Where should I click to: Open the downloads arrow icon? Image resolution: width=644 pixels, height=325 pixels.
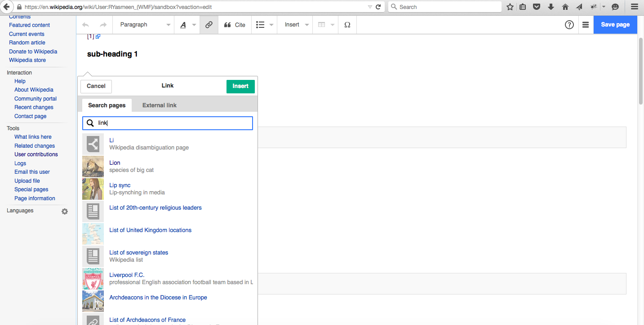tap(551, 7)
